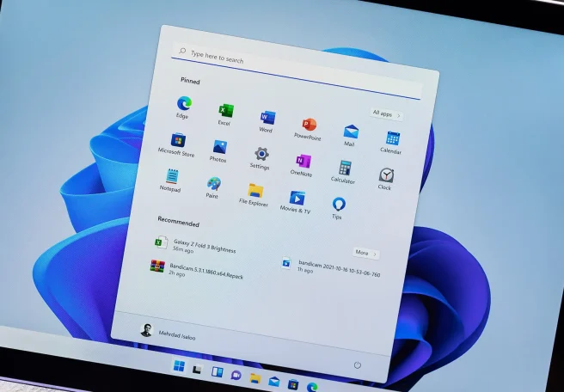Open the Tips app

coord(338,208)
